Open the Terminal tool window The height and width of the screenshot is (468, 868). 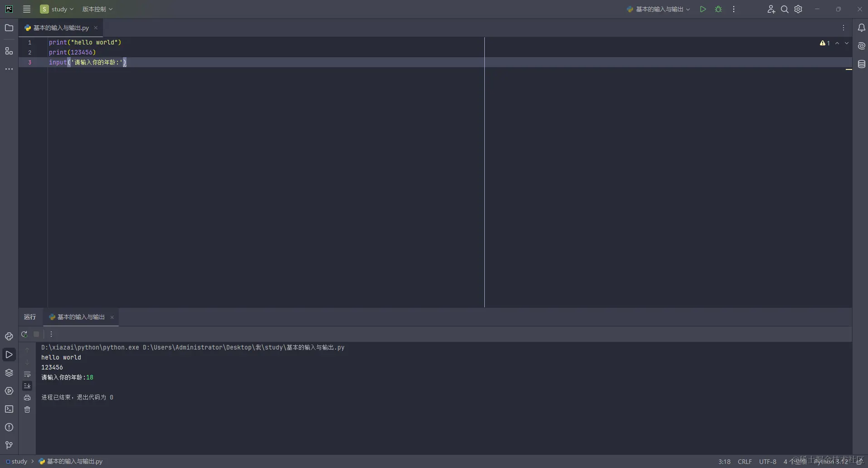pos(9,409)
